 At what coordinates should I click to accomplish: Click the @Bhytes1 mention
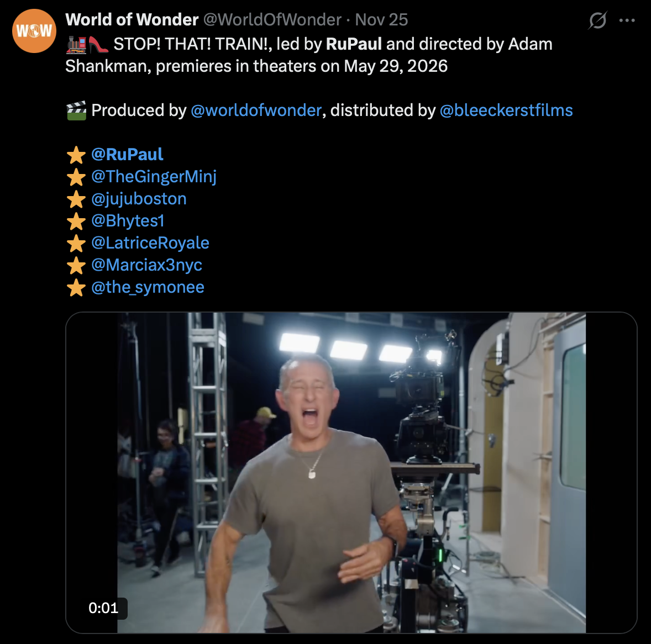click(128, 221)
